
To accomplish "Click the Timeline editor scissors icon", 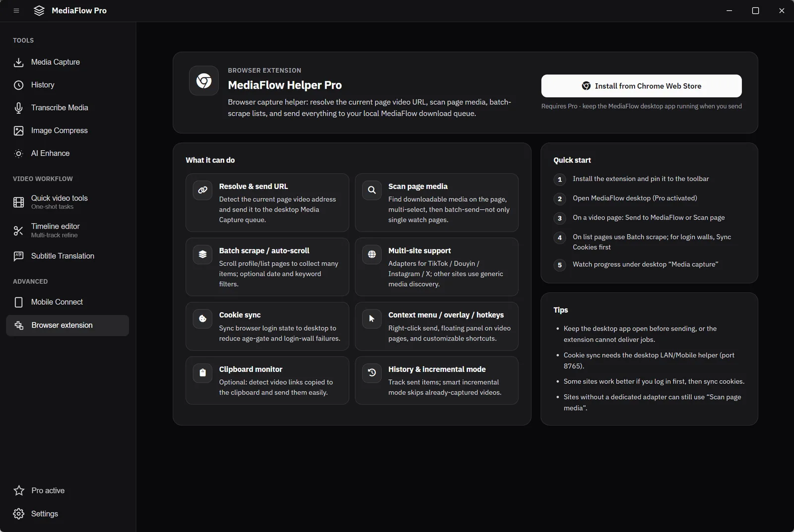I will (x=19, y=231).
